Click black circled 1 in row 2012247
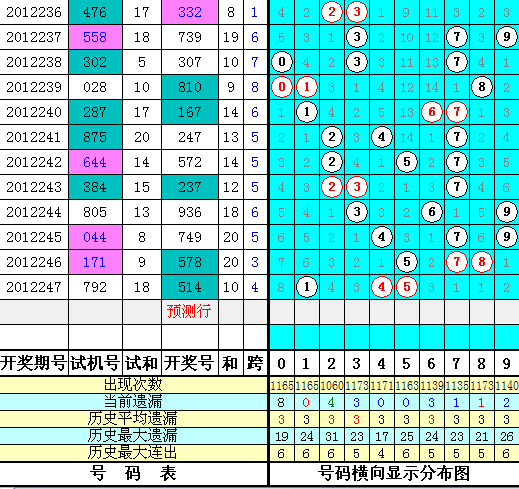The height and width of the screenshot is (489, 519). (x=307, y=287)
